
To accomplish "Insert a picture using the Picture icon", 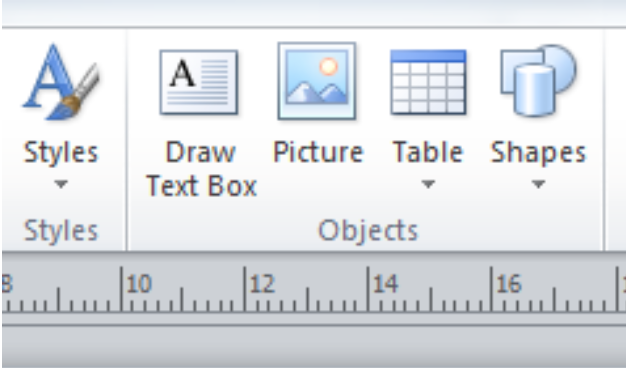I will click(x=317, y=81).
